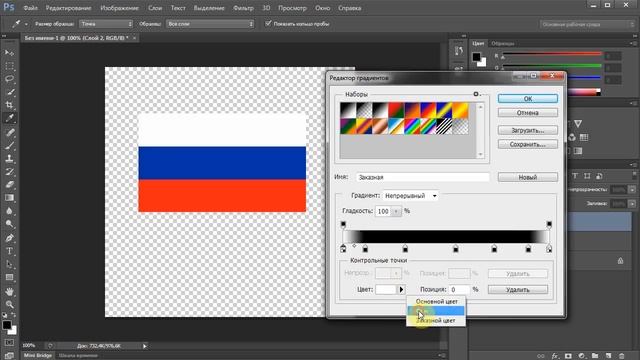The height and width of the screenshot is (360, 640).
Task: Toggle Quick Mask mode in toolbox
Action: 9,342
